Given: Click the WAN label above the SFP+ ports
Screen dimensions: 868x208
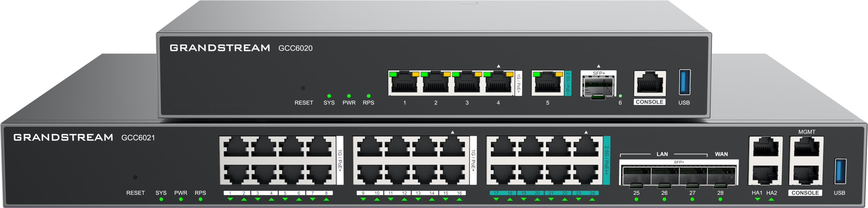Looking at the screenshot, I should (721, 154).
